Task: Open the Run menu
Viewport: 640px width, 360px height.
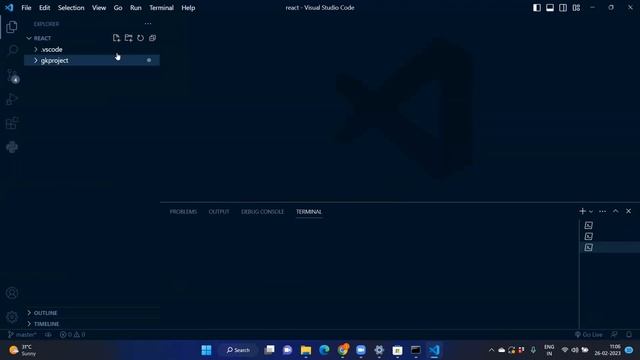Action: pos(136,8)
